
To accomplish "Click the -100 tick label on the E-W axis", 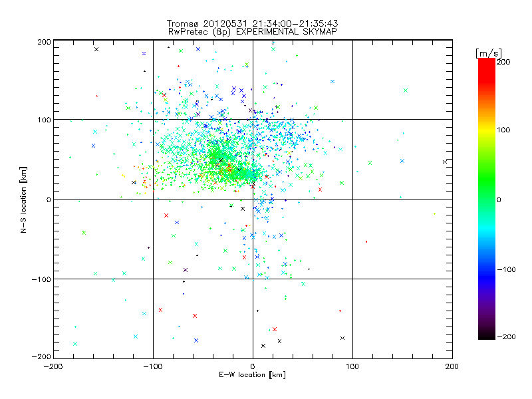I will tap(153, 366).
